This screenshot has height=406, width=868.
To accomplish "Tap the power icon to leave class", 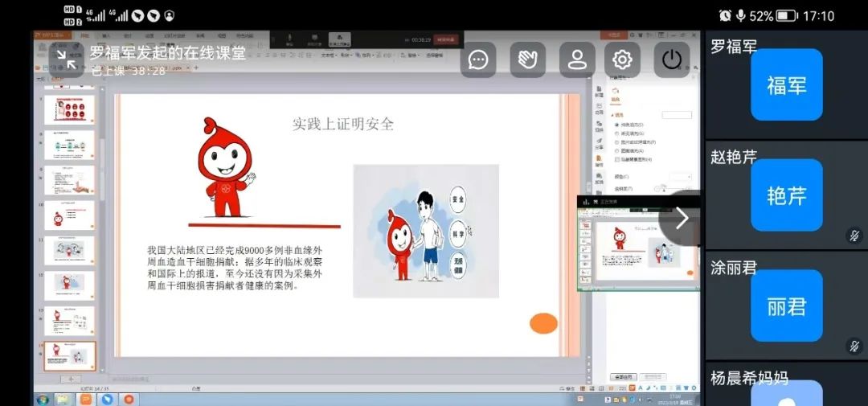I will (671, 59).
